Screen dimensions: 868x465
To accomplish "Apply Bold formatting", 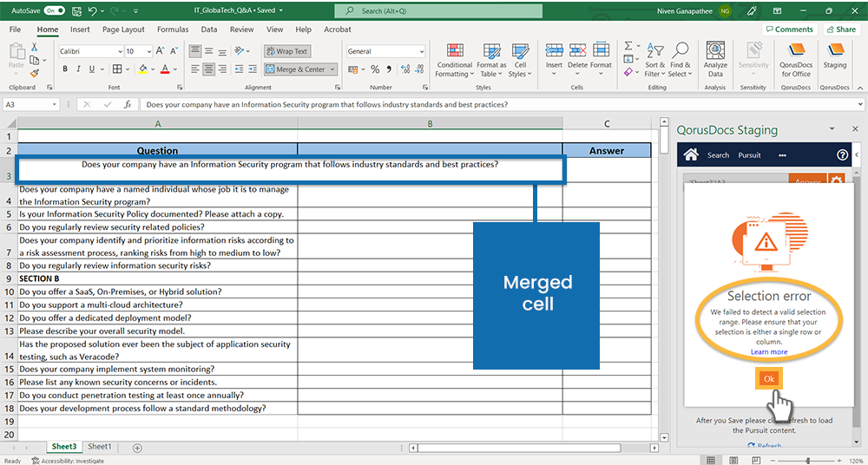I will [65, 69].
